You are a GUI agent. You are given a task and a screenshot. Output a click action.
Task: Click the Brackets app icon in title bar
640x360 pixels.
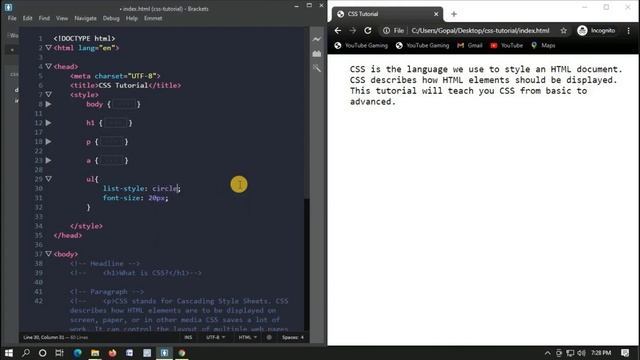[8, 7]
